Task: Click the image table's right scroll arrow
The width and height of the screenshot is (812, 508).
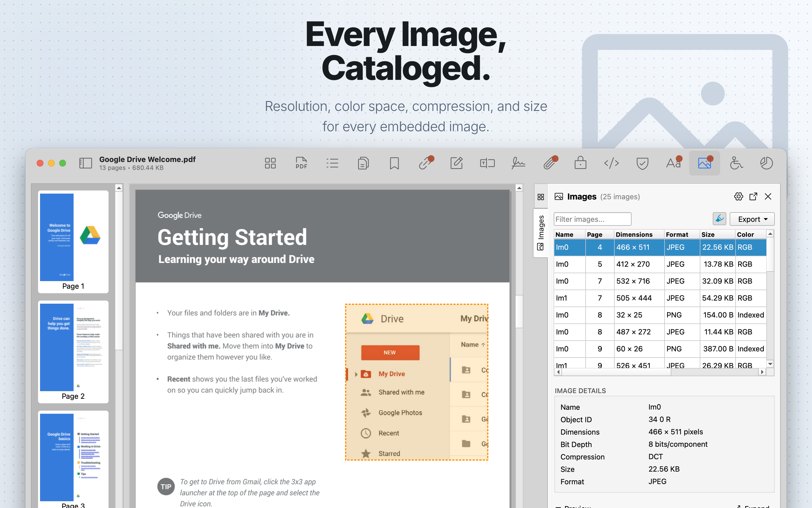Action: pos(762,372)
